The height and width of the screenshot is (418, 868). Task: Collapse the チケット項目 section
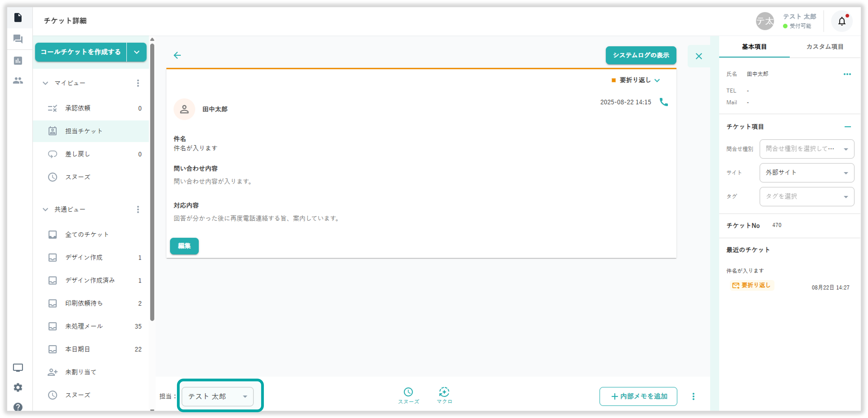click(x=847, y=127)
